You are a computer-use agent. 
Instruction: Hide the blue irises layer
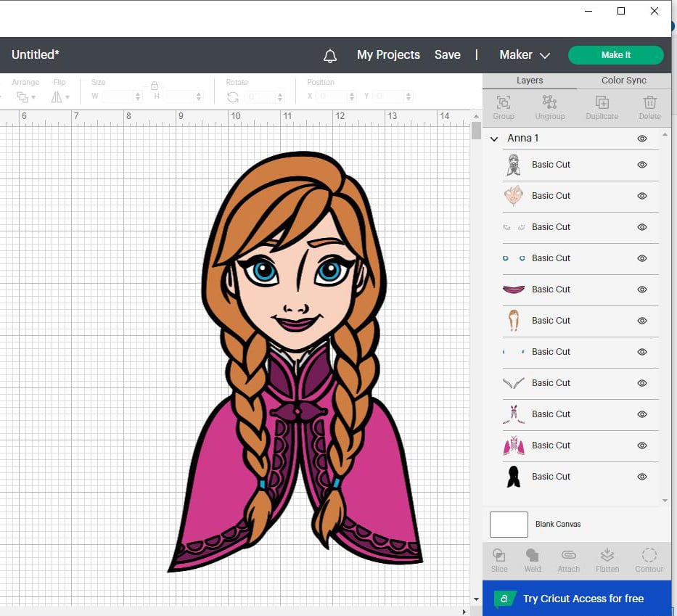(642, 258)
